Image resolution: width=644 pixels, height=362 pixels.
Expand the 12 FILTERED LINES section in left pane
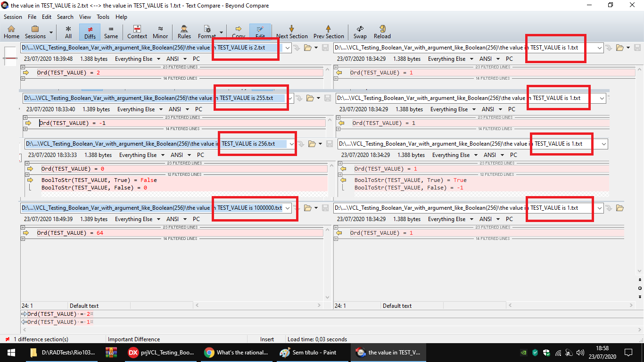[27, 174]
